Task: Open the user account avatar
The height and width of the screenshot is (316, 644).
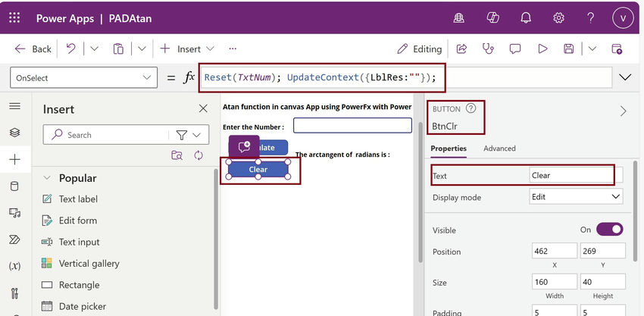Action: (x=623, y=18)
